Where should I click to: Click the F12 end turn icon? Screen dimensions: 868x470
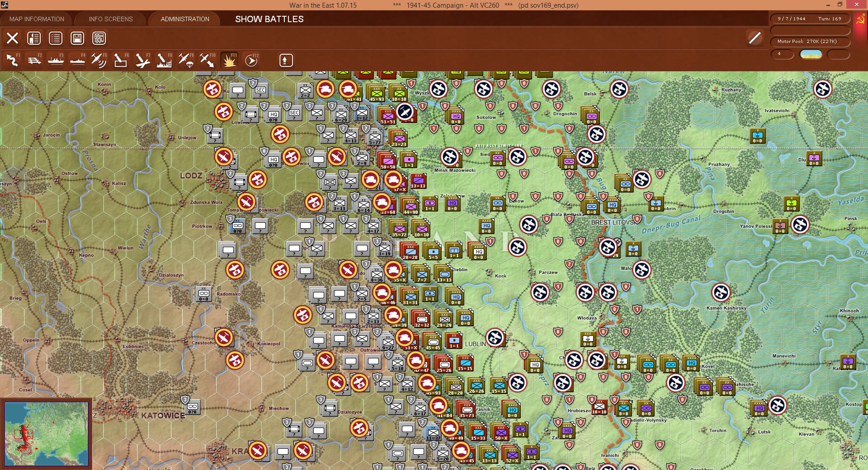coord(251,60)
